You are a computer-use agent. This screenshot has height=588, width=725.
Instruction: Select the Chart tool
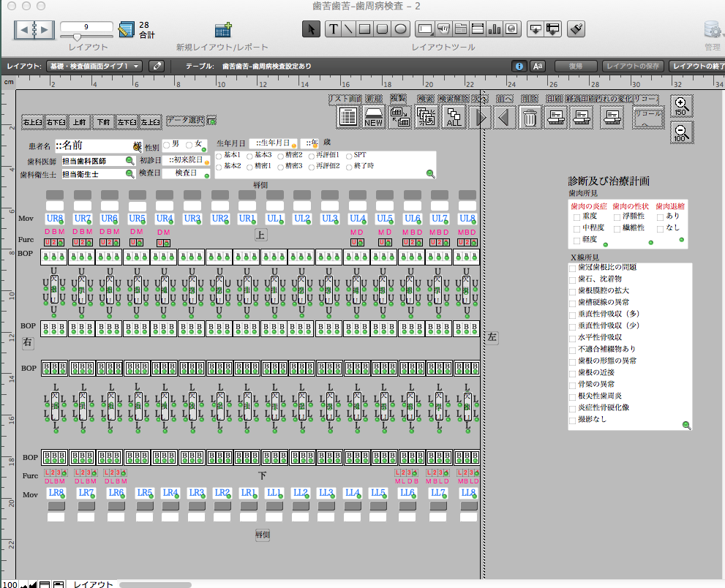(x=495, y=29)
